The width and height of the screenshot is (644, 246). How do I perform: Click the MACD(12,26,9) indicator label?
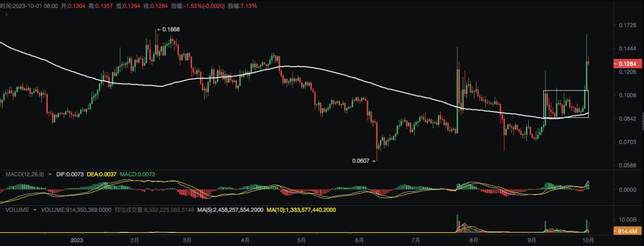pyautogui.click(x=25, y=174)
